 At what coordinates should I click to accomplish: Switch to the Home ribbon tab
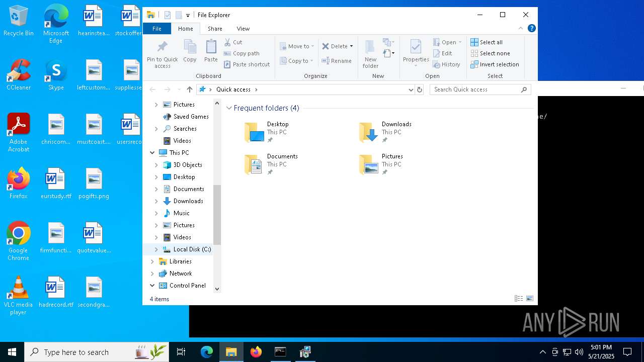click(x=185, y=29)
